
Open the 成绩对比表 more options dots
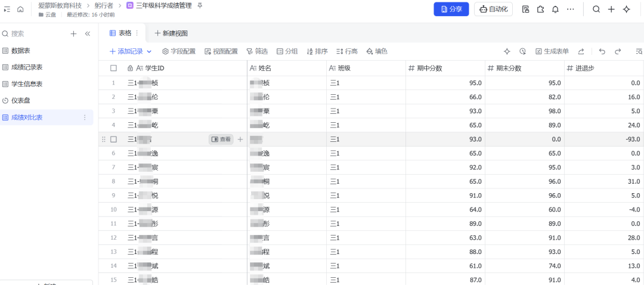point(85,117)
